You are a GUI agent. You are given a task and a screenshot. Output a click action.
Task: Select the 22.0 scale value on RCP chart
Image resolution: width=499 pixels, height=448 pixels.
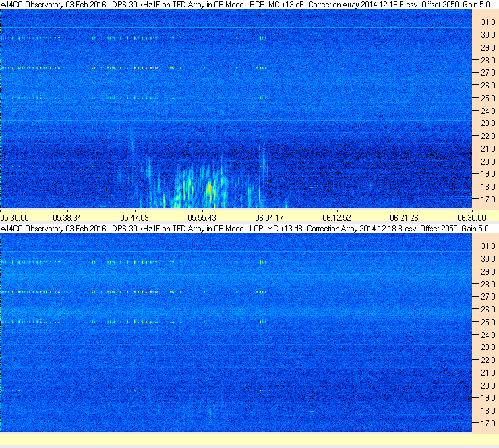pyautogui.click(x=488, y=136)
